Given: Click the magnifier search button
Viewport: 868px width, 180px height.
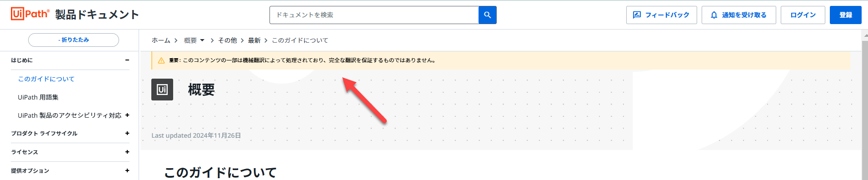Looking at the screenshot, I should pos(488,15).
